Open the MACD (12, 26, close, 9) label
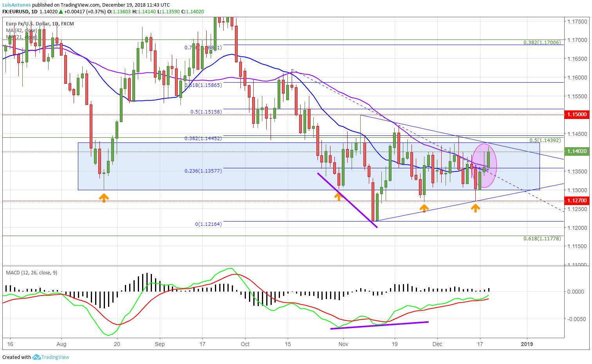This screenshot has height=364, width=592. click(31, 272)
